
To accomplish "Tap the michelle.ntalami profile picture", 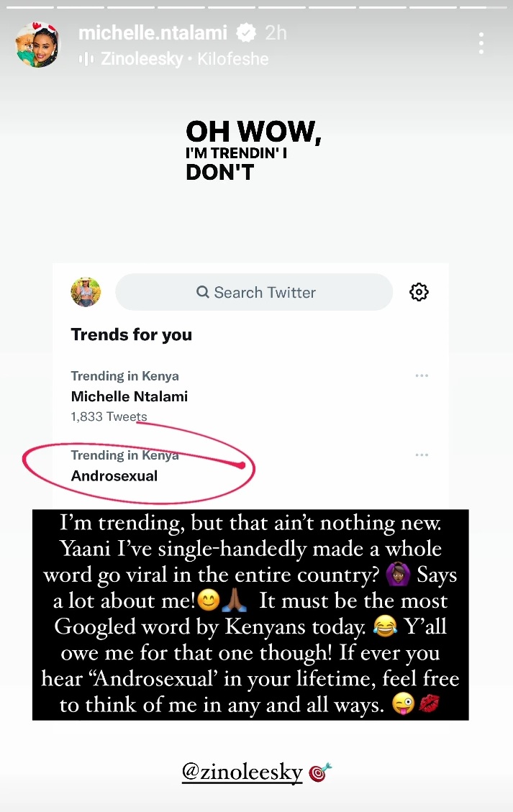I will pyautogui.click(x=36, y=44).
